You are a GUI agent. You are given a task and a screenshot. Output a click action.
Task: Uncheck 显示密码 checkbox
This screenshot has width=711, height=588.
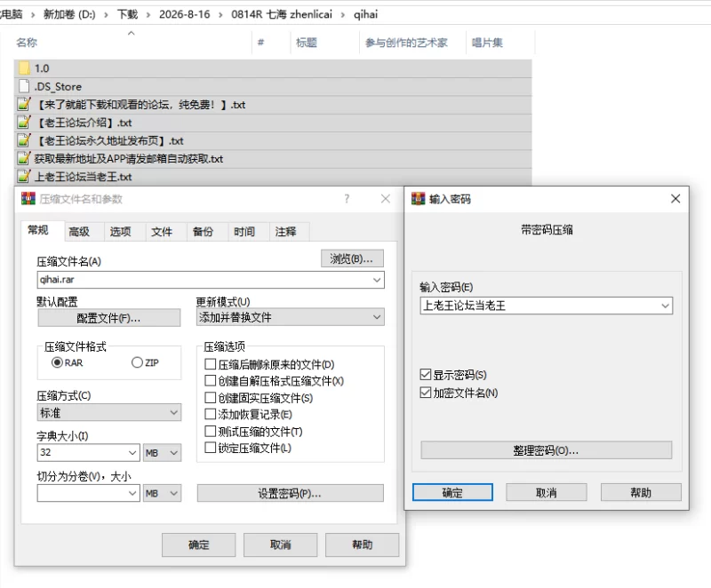pyautogui.click(x=426, y=375)
